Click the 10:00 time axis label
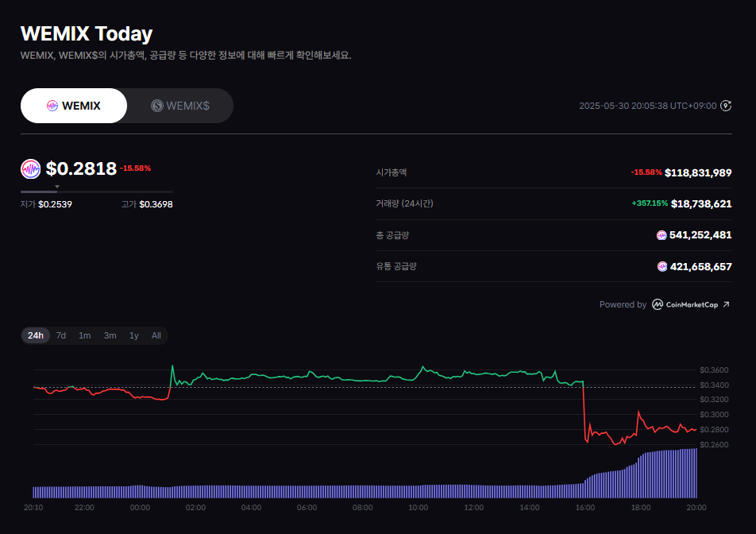Screen dimensions: 756x534 (x=418, y=508)
